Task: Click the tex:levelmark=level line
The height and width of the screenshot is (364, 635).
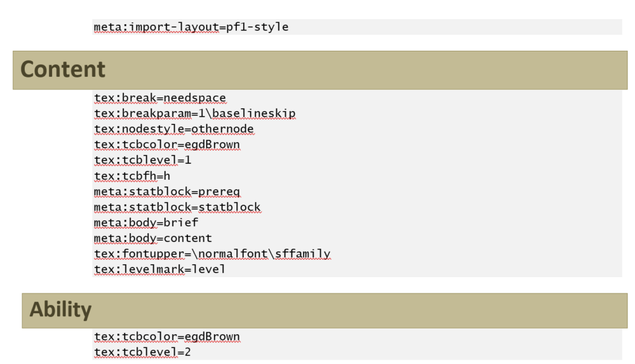Action: coord(159,269)
